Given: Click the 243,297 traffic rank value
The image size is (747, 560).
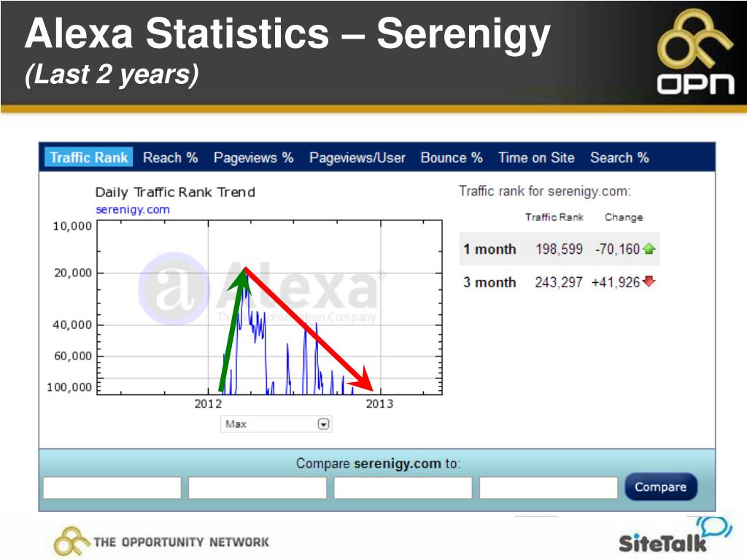Looking at the screenshot, I should point(559,282).
